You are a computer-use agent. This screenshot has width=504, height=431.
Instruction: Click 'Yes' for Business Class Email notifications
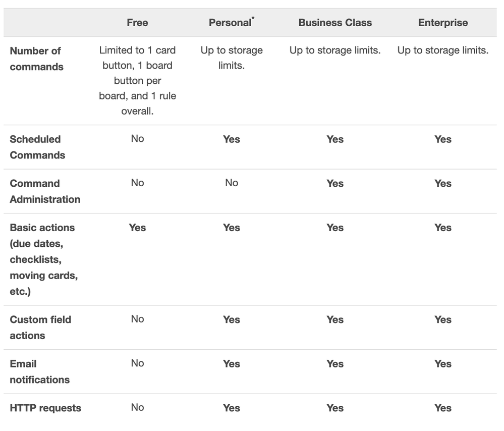tap(335, 364)
